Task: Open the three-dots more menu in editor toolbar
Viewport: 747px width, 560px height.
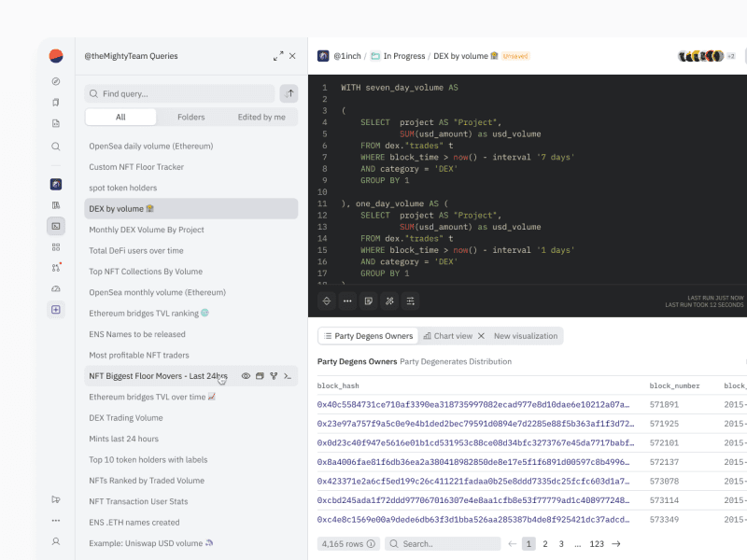Action: (347, 301)
